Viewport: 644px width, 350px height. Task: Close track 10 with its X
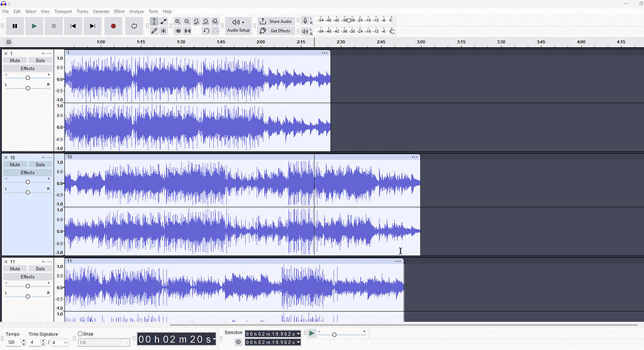[6, 157]
